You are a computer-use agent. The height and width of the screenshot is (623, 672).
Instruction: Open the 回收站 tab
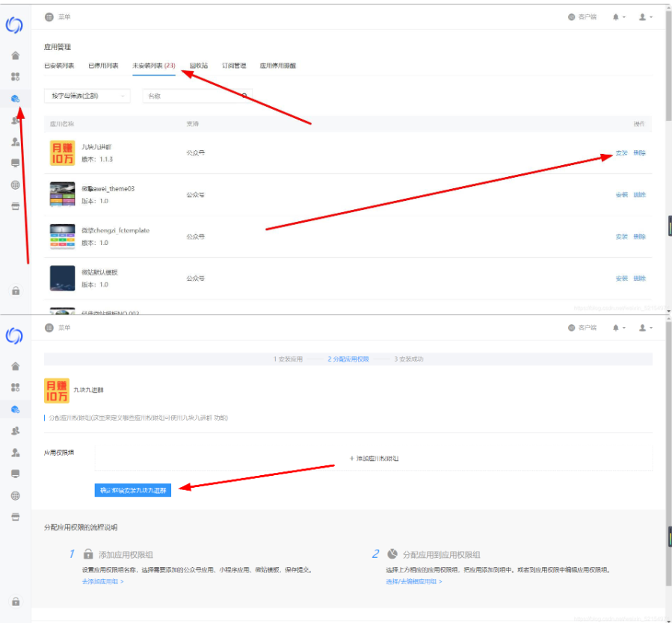(199, 66)
